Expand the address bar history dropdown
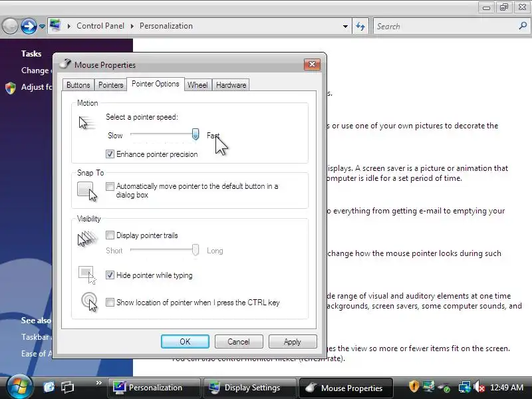 pos(345,26)
